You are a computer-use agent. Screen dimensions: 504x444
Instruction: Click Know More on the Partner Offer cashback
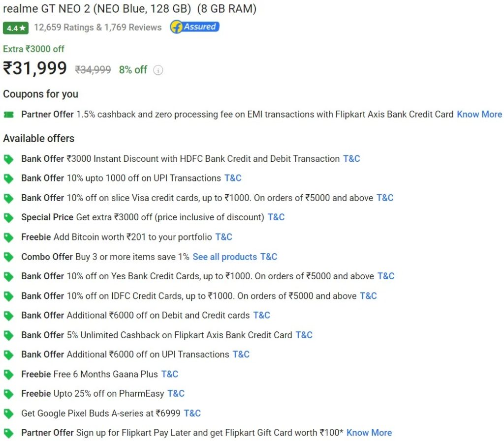pyautogui.click(x=479, y=114)
